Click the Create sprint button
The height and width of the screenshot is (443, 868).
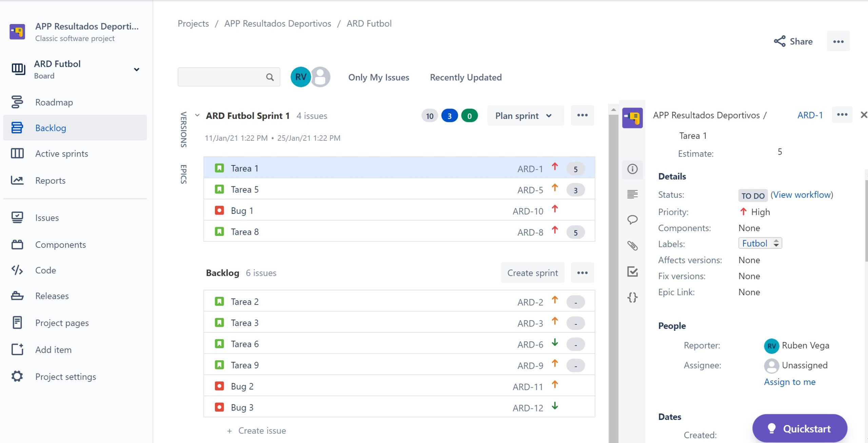(532, 273)
